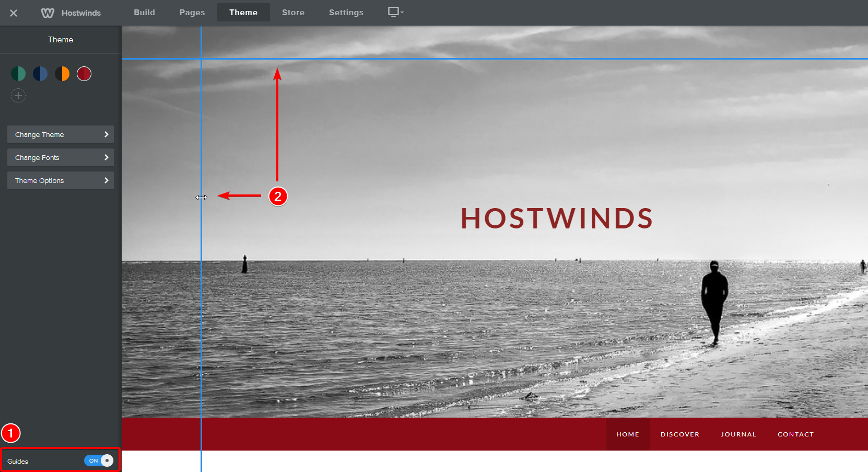Image resolution: width=868 pixels, height=472 pixels.
Task: Click the Theme sidebar heading
Action: pyautogui.click(x=61, y=40)
